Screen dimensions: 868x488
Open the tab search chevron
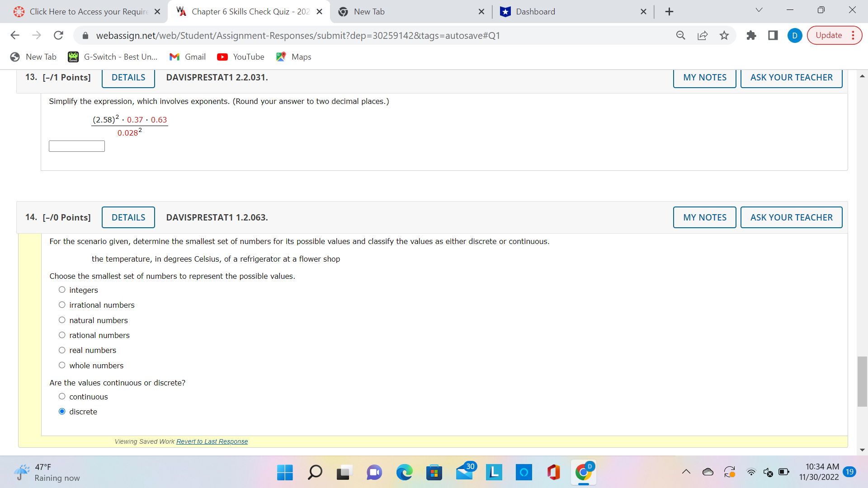tap(759, 10)
